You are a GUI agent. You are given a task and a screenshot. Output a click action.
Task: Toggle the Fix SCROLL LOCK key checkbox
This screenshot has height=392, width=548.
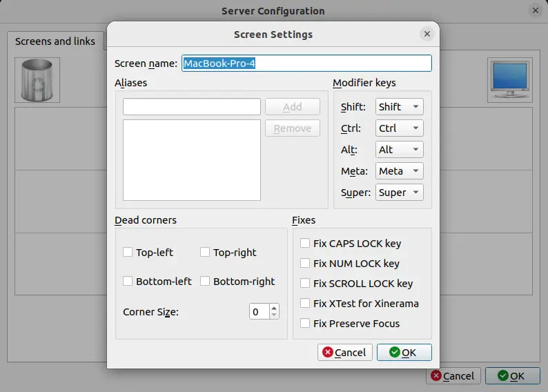pos(305,283)
